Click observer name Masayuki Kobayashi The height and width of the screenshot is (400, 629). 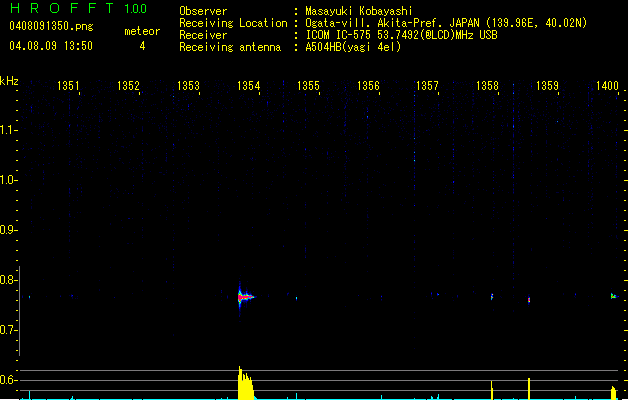pos(359,11)
